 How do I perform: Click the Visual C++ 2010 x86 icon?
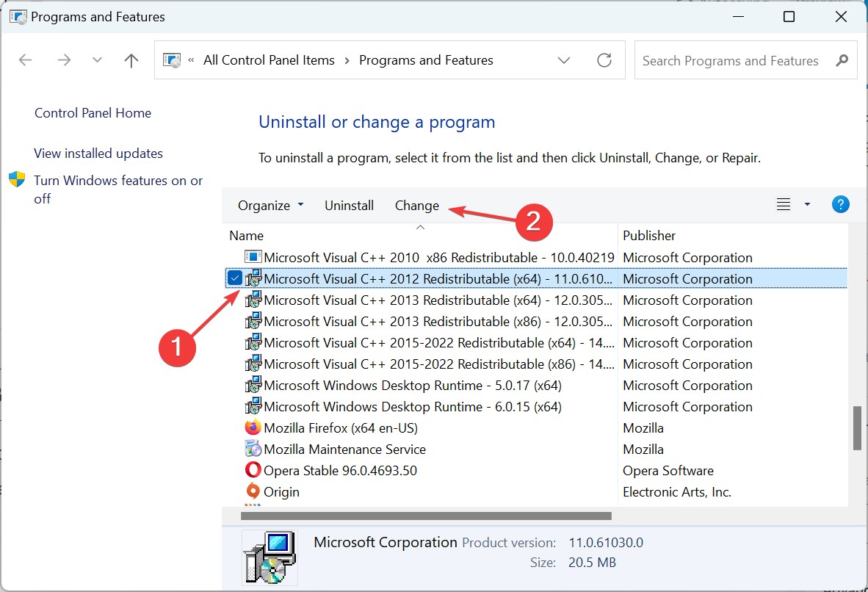click(x=253, y=257)
